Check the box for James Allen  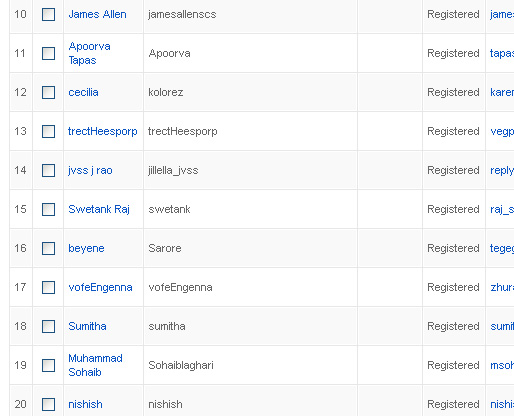coord(48,14)
